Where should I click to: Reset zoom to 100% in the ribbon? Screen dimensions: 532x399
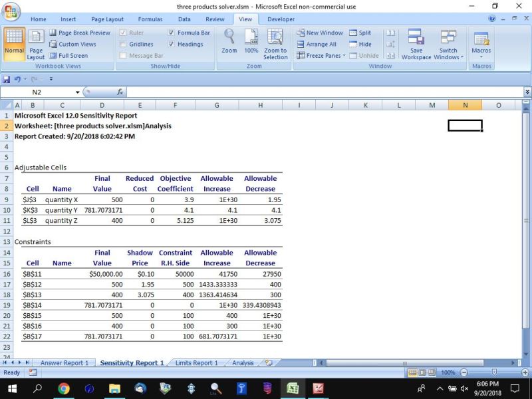[x=251, y=41]
